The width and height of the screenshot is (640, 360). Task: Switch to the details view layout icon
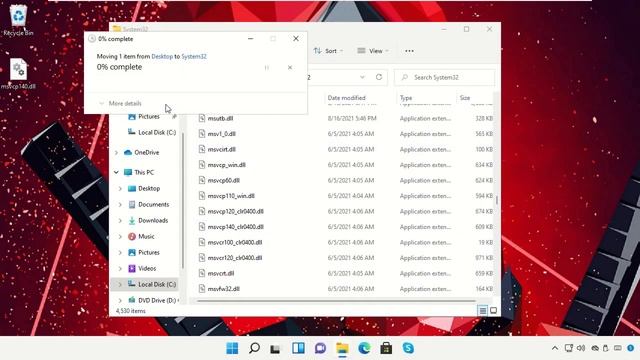point(483,311)
